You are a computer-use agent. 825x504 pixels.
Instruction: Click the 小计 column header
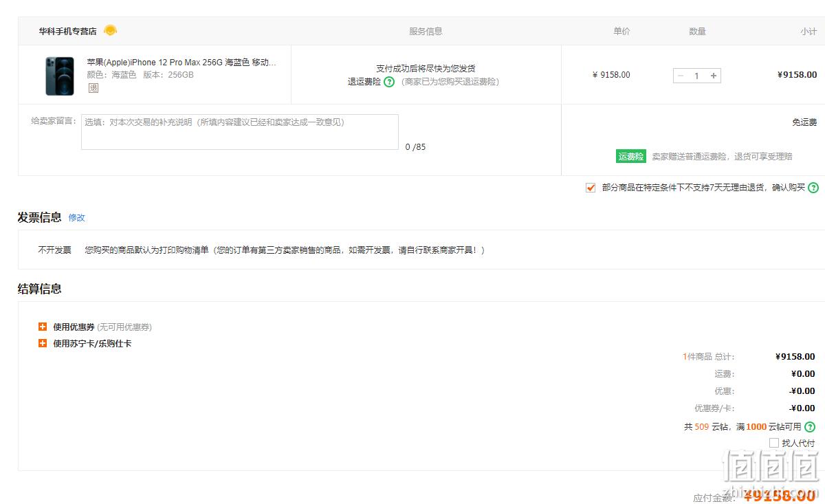[x=808, y=32]
